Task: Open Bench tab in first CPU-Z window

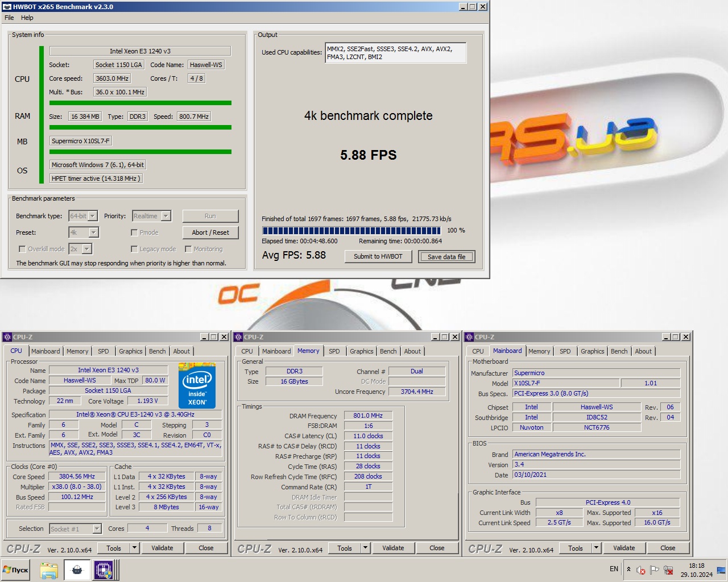Action: [158, 351]
